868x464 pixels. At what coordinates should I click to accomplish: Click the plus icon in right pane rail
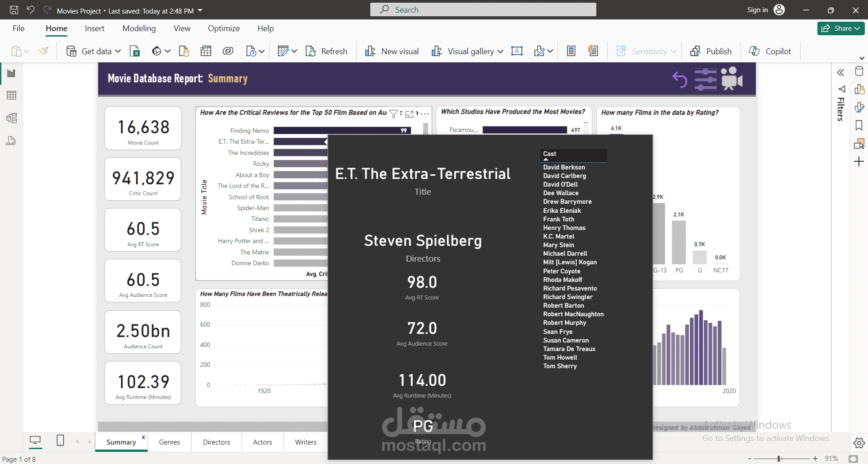[859, 161]
